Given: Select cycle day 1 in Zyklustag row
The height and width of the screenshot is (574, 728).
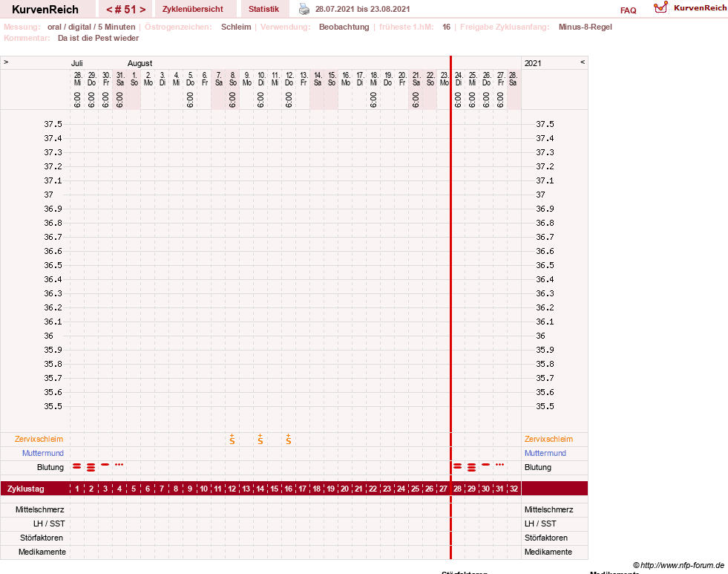Looking at the screenshot, I should (x=77, y=489).
